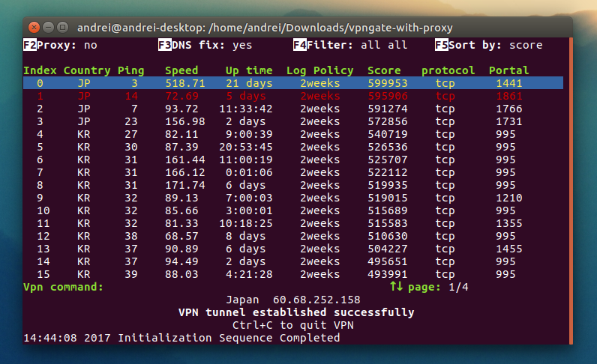
Task: Click portal value 1441
Action: click(x=509, y=83)
